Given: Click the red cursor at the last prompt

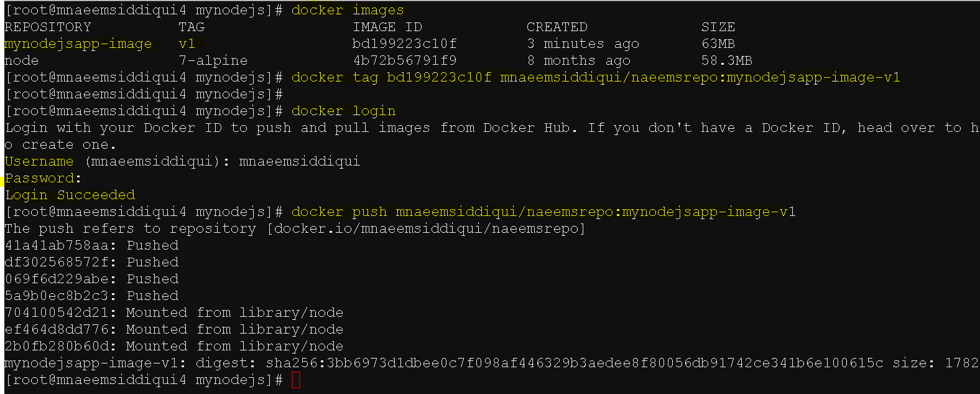Looking at the screenshot, I should click(296, 380).
